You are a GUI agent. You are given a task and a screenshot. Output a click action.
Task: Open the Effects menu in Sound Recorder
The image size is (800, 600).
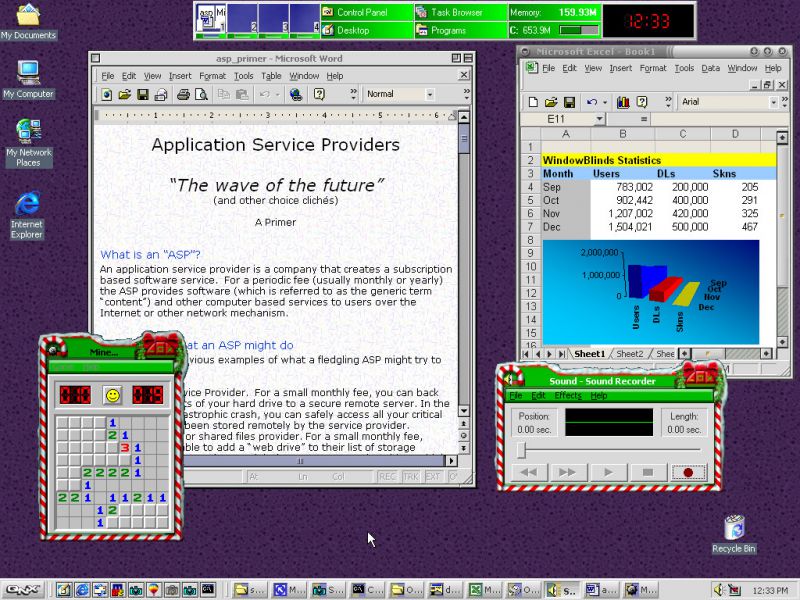click(x=567, y=395)
